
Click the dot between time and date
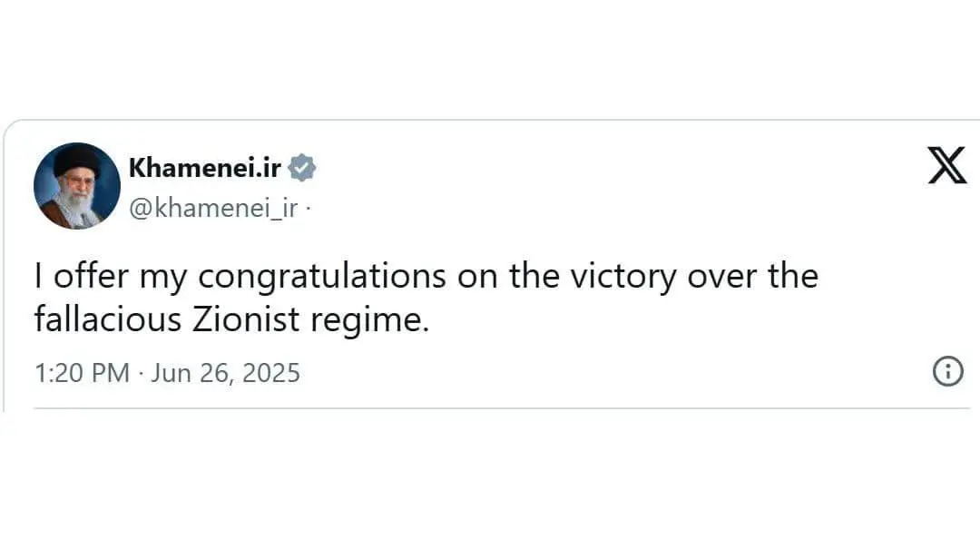pyautogui.click(x=141, y=373)
